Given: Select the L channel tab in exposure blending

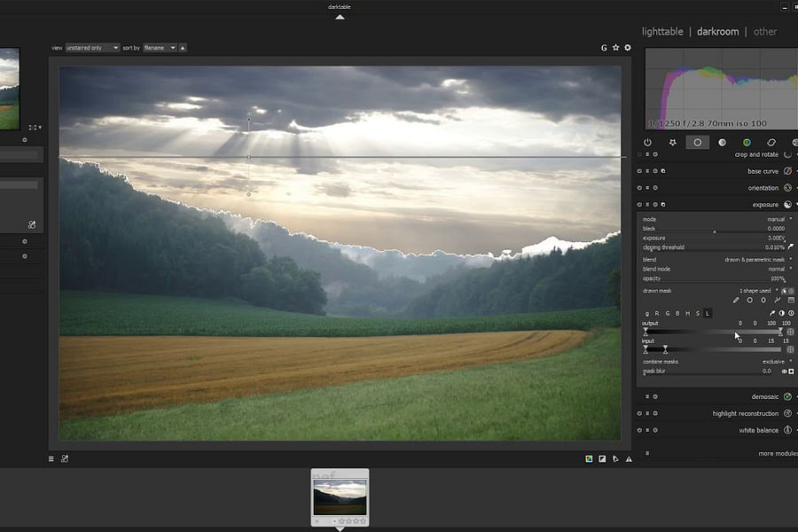Looking at the screenshot, I should [706, 313].
